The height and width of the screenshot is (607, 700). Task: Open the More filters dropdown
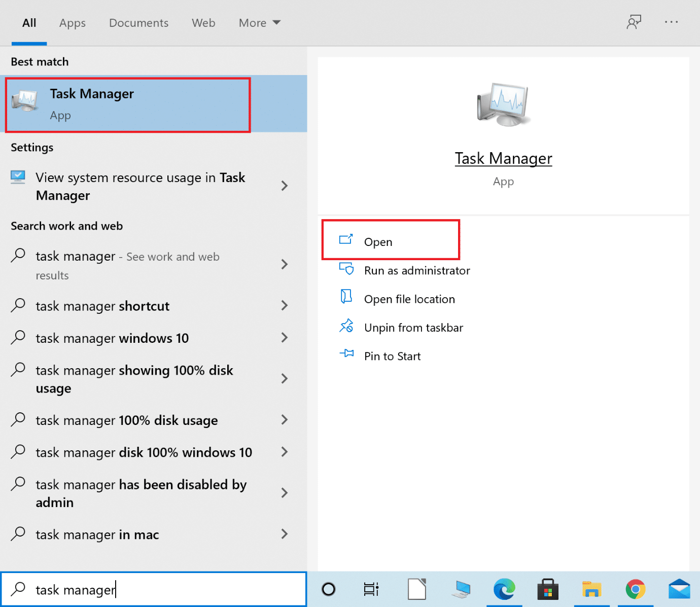[259, 22]
